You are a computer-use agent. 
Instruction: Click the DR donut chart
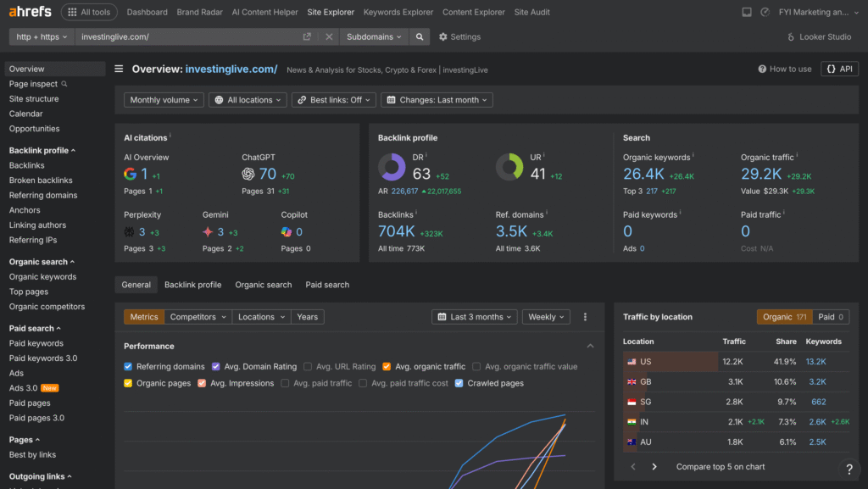tap(392, 167)
